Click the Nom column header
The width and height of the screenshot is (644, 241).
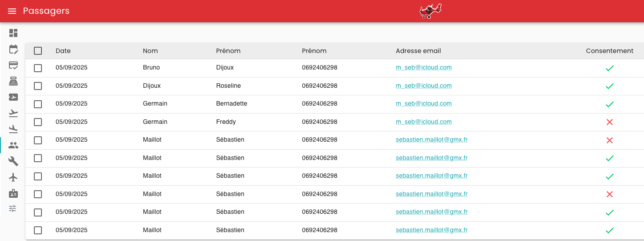150,51
